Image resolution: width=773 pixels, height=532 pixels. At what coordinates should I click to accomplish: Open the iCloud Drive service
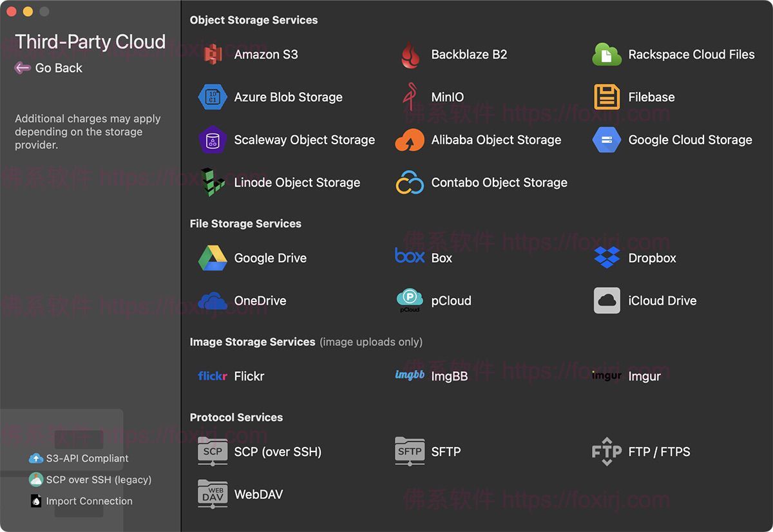pyautogui.click(x=606, y=300)
